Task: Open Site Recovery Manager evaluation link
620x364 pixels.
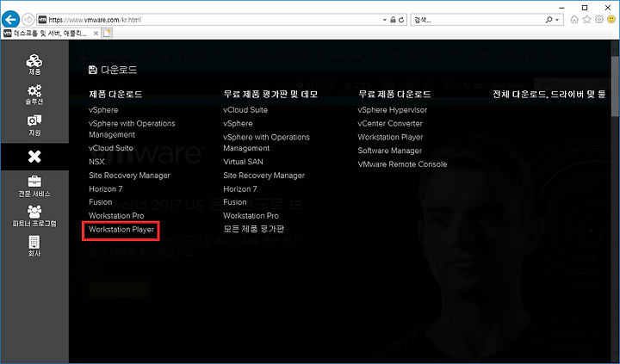Action: tap(263, 175)
